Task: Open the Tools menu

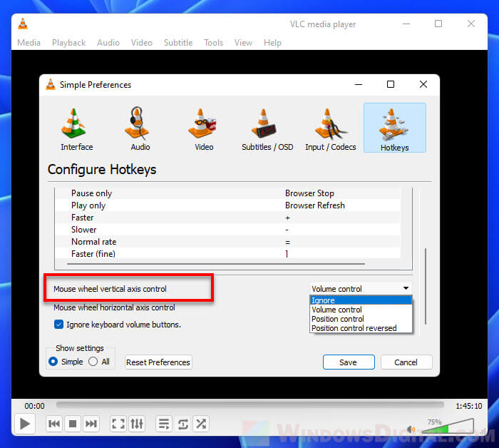Action: pos(213,43)
